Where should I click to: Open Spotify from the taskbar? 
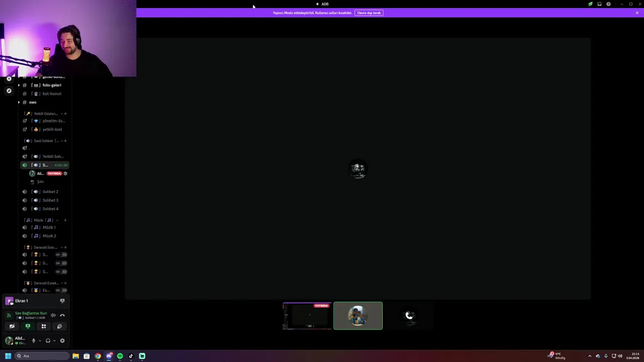[x=120, y=356]
